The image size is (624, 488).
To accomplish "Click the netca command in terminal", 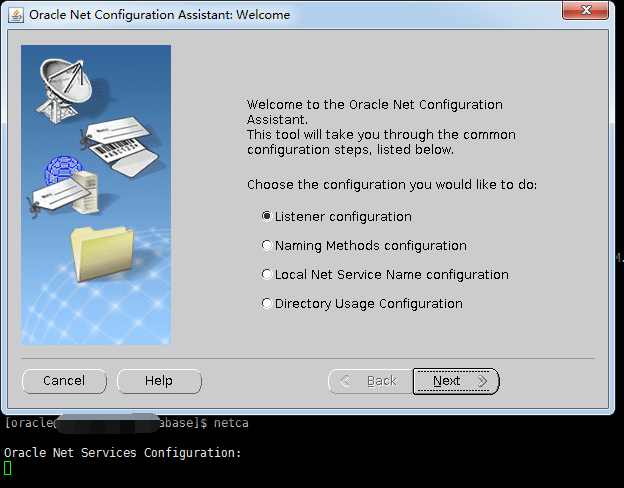I will pos(231,423).
